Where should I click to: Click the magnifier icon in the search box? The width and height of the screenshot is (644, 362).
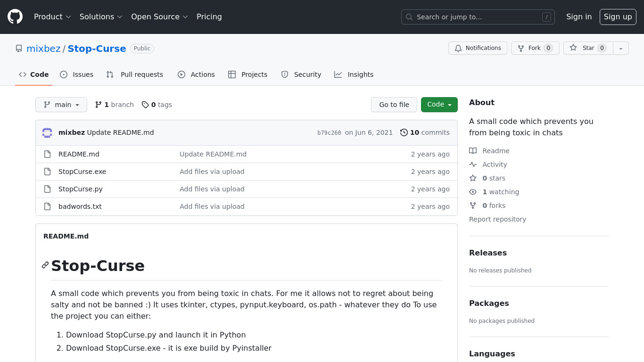tap(409, 17)
